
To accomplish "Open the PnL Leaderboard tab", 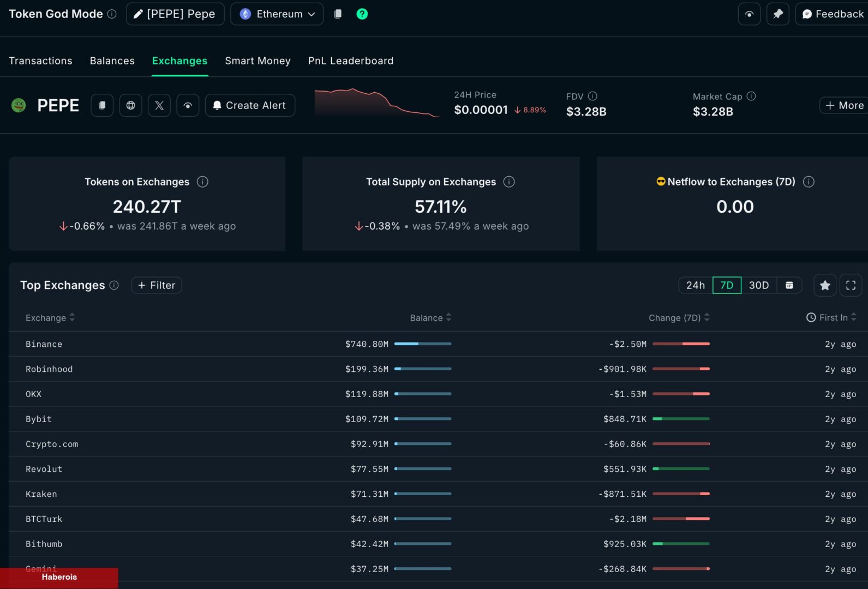I will pyautogui.click(x=351, y=61).
